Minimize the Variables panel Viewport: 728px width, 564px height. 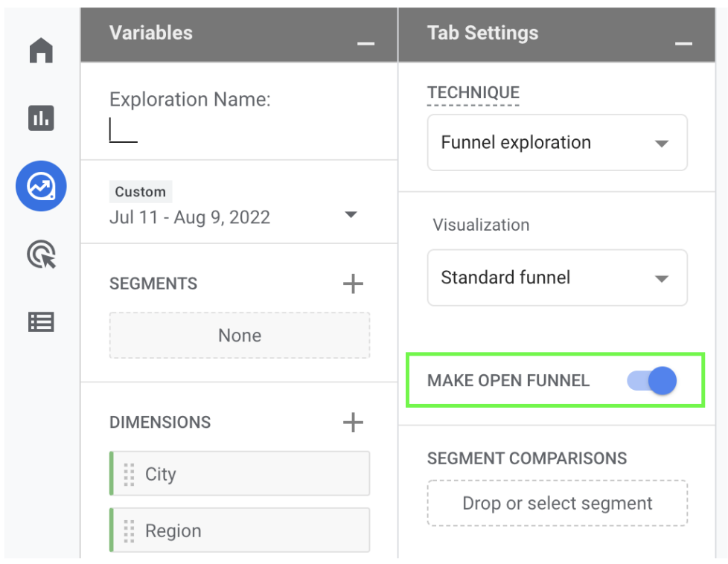tap(365, 44)
